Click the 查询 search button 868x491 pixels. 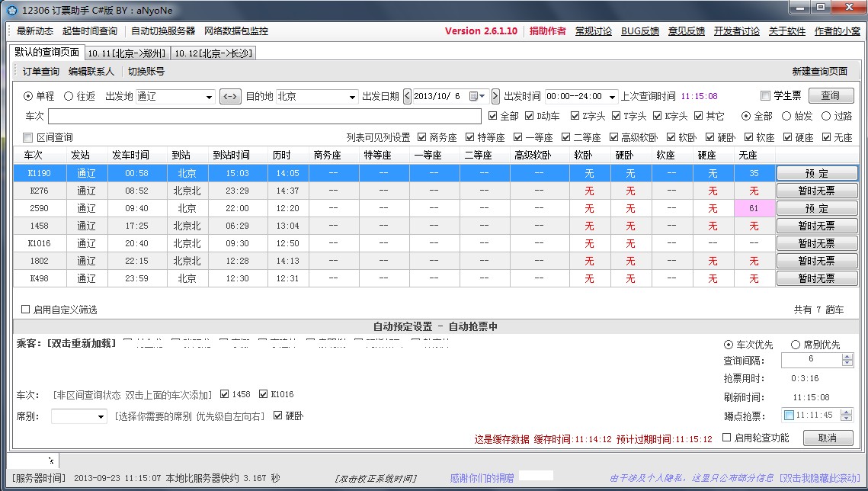point(830,95)
